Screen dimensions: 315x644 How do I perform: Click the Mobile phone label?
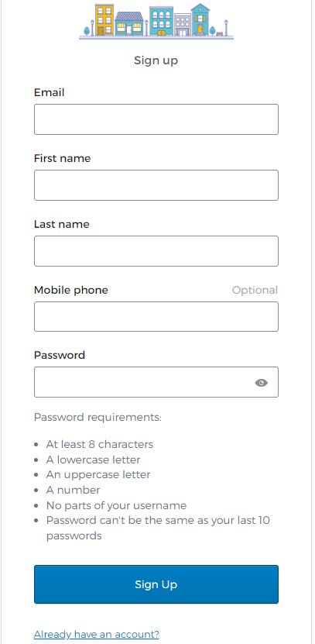pos(71,290)
